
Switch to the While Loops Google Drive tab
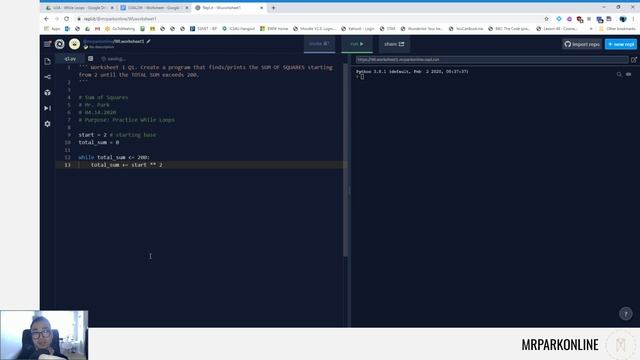80,8
